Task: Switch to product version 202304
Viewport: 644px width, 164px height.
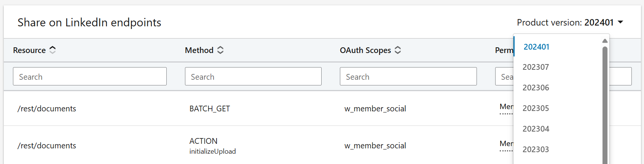Action: pos(536,129)
